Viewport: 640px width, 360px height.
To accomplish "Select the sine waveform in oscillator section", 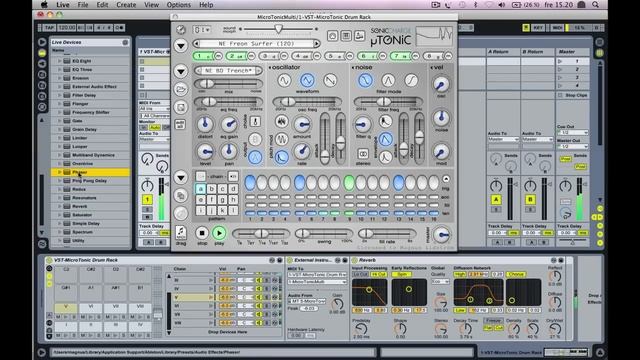I will pyautogui.click(x=284, y=80).
